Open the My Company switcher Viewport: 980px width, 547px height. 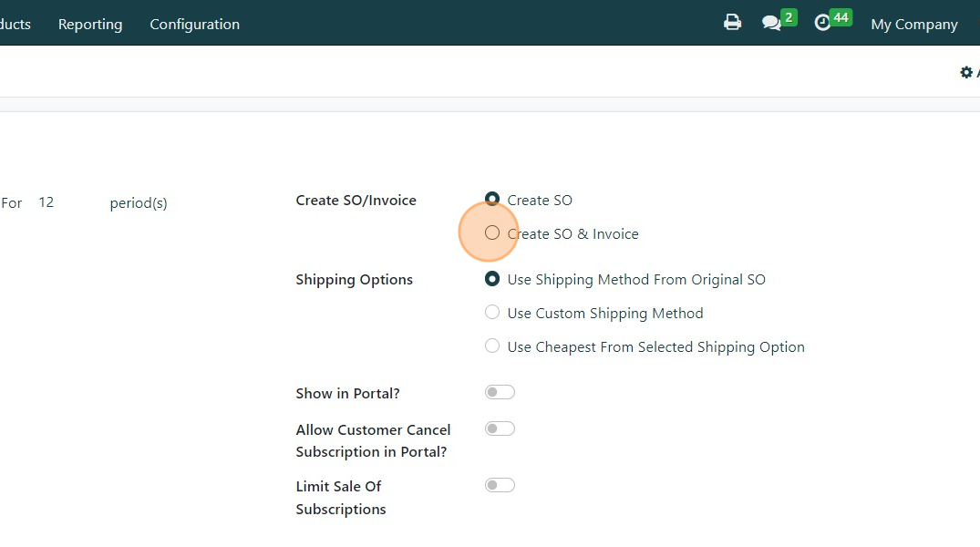(914, 25)
